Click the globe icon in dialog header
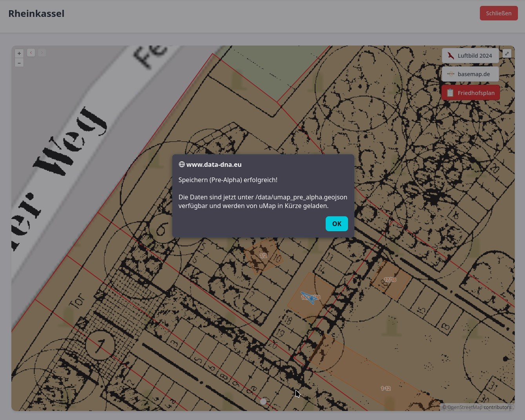This screenshot has height=420, width=525. tap(182, 164)
